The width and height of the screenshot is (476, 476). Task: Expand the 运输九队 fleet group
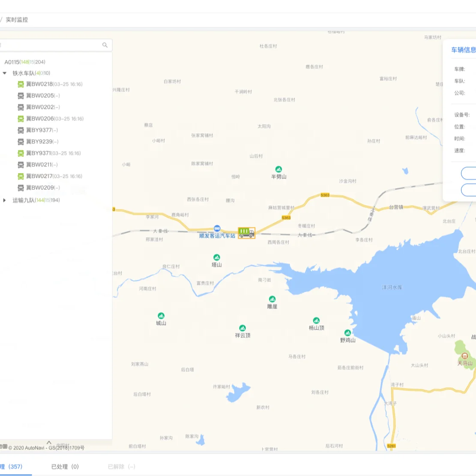tap(5, 200)
